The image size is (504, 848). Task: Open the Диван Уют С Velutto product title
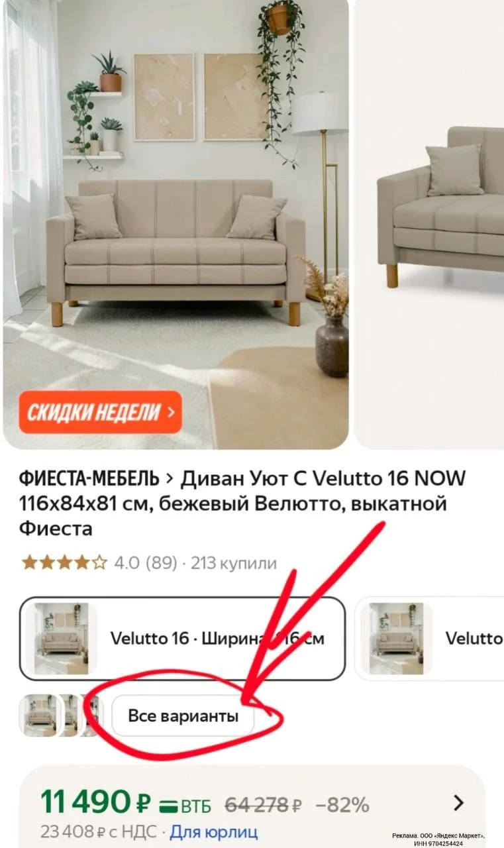(242, 503)
